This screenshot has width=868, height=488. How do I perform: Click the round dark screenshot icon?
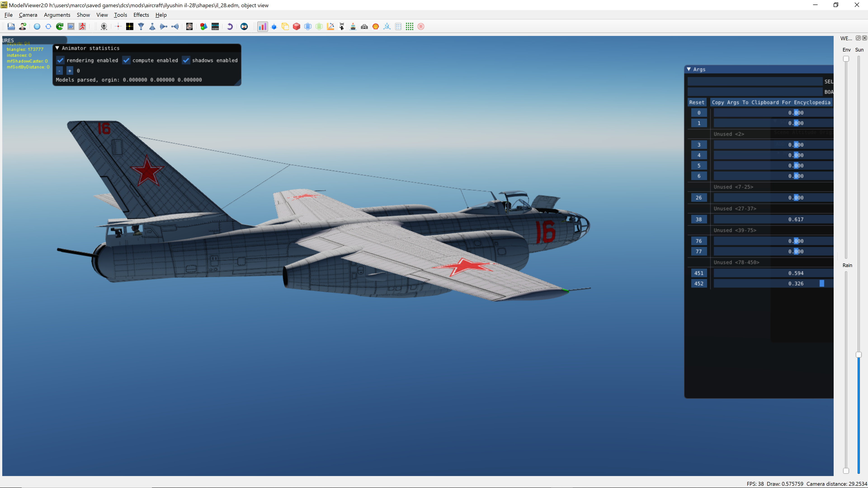click(x=244, y=27)
